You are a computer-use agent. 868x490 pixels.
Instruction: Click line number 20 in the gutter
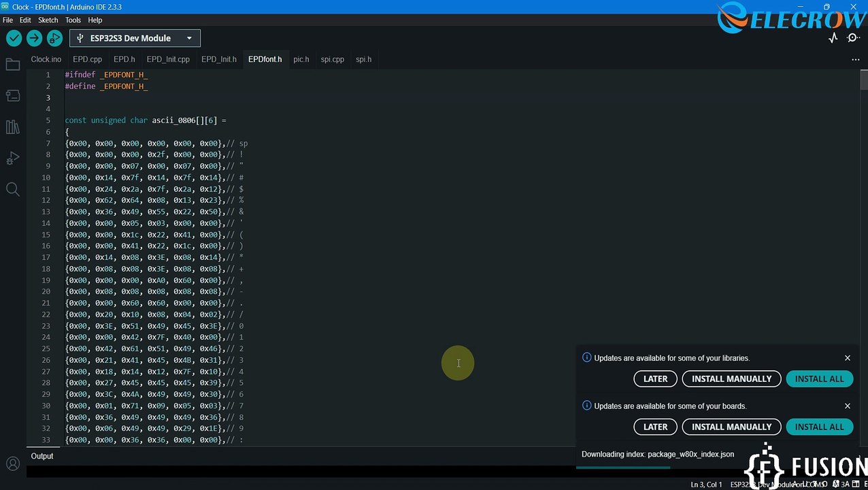click(46, 291)
